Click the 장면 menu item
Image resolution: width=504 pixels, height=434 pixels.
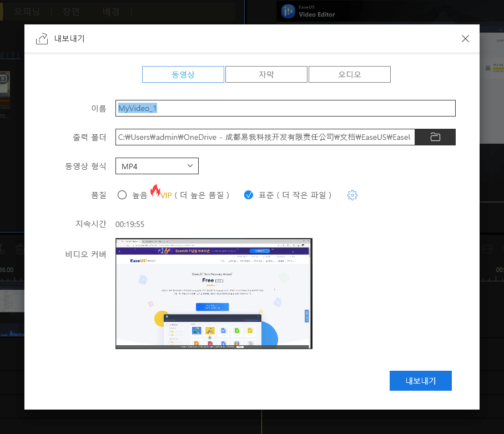(x=72, y=11)
